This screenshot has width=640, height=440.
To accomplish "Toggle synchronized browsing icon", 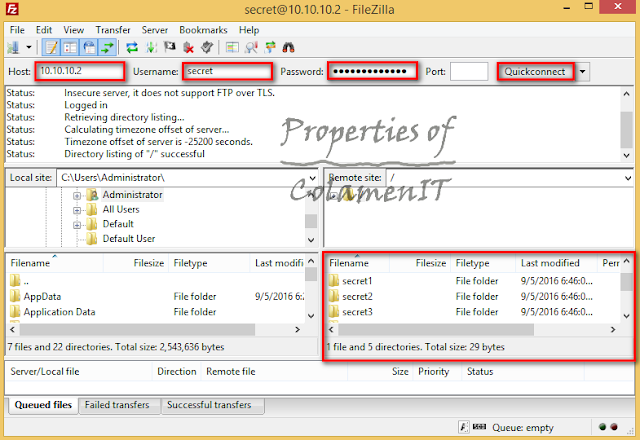I will (270, 48).
